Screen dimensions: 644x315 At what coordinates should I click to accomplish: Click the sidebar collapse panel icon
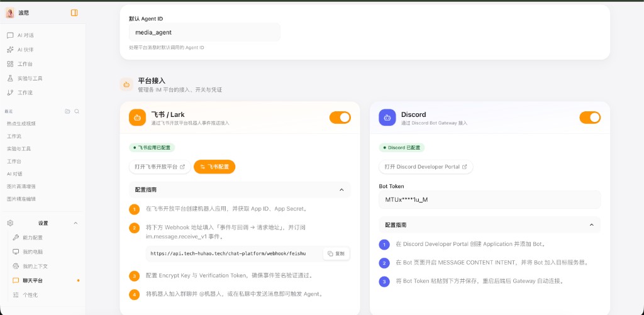click(x=74, y=13)
